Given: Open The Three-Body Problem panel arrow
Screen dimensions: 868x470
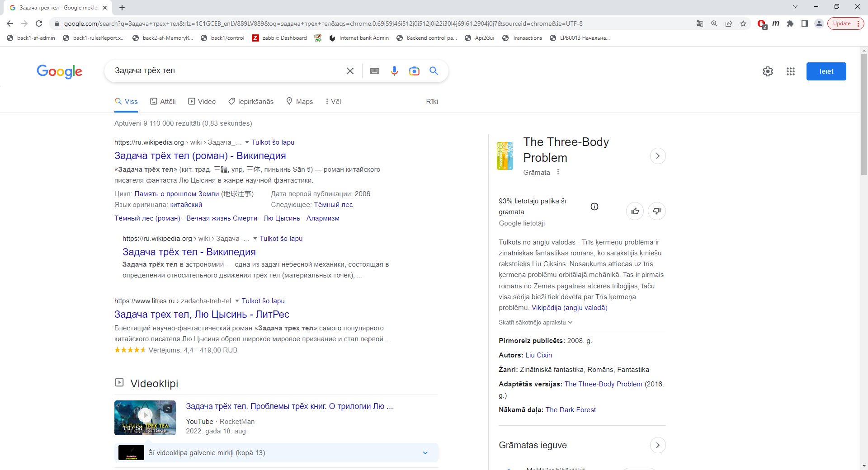Looking at the screenshot, I should 658,156.
